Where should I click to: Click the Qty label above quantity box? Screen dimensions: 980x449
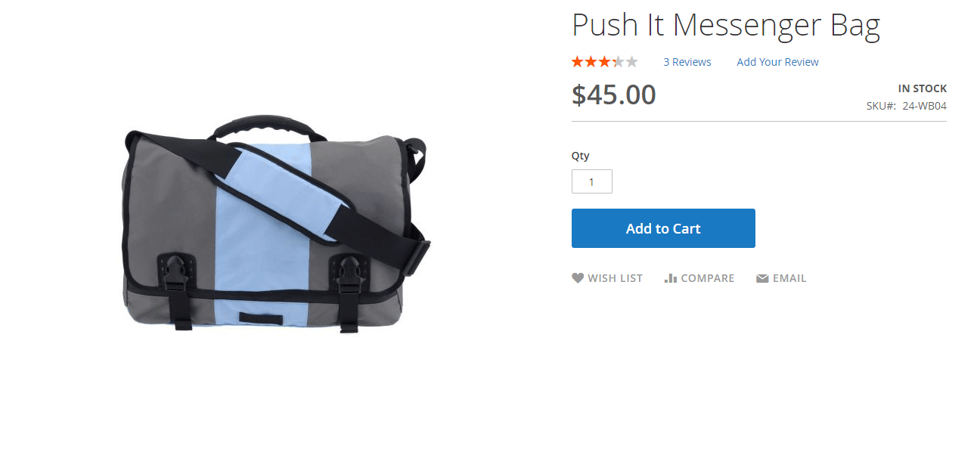pyautogui.click(x=580, y=156)
